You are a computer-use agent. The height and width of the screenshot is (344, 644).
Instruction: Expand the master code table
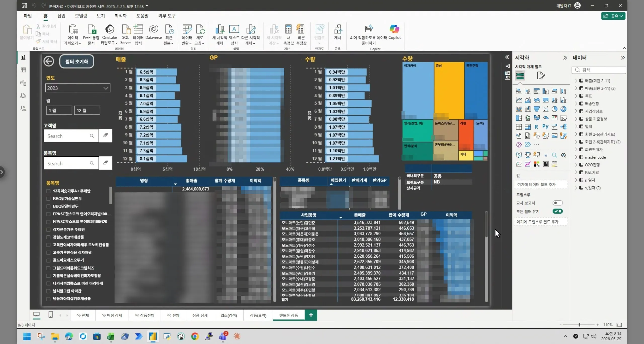[x=576, y=157]
